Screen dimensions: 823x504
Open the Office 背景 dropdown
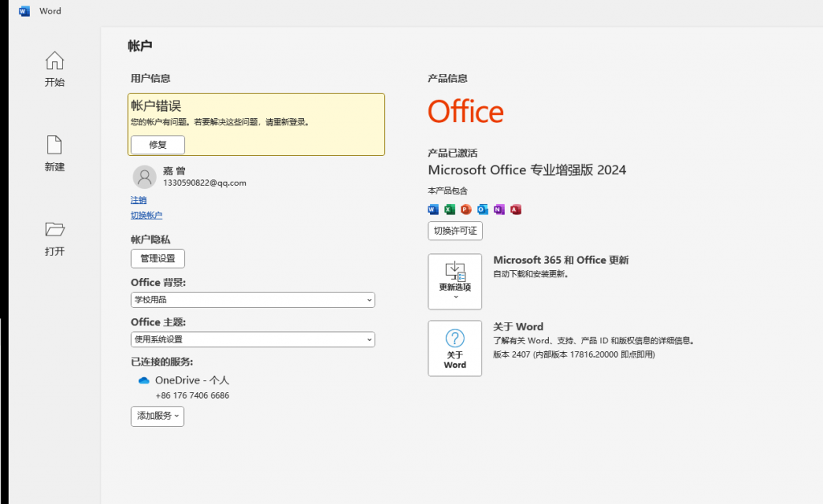252,300
